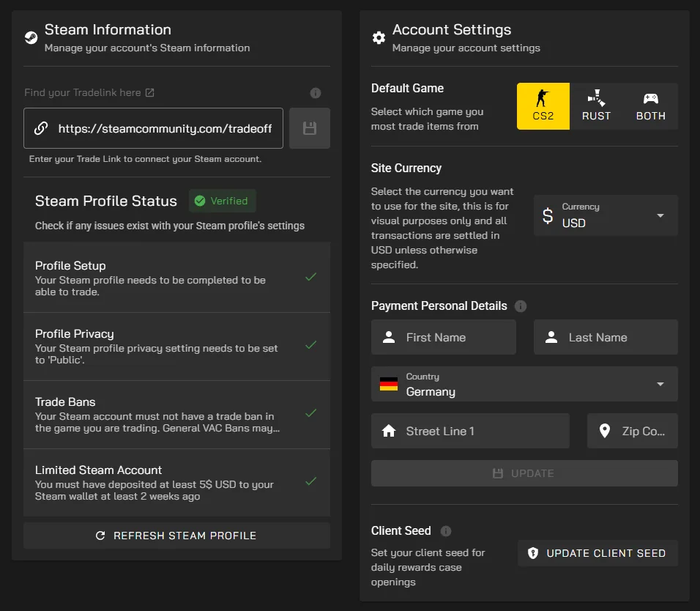The width and height of the screenshot is (700, 611).
Task: Click the Payment Personal Details info icon
Action: click(x=521, y=306)
